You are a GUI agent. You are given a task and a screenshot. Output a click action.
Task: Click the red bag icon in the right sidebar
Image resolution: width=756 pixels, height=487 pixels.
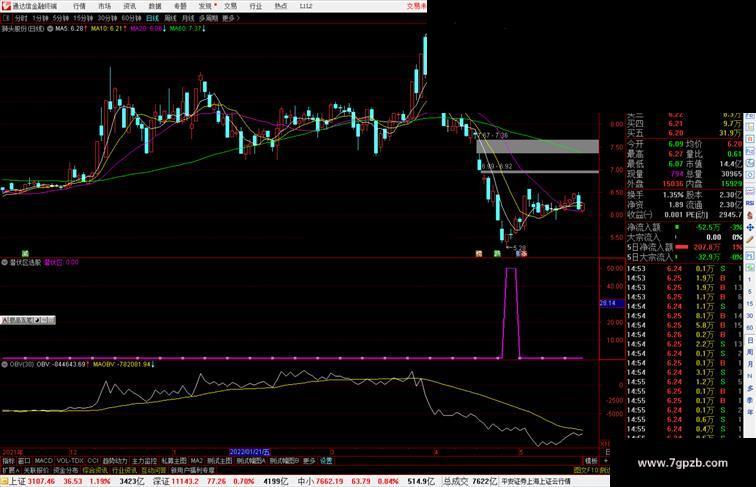click(750, 215)
